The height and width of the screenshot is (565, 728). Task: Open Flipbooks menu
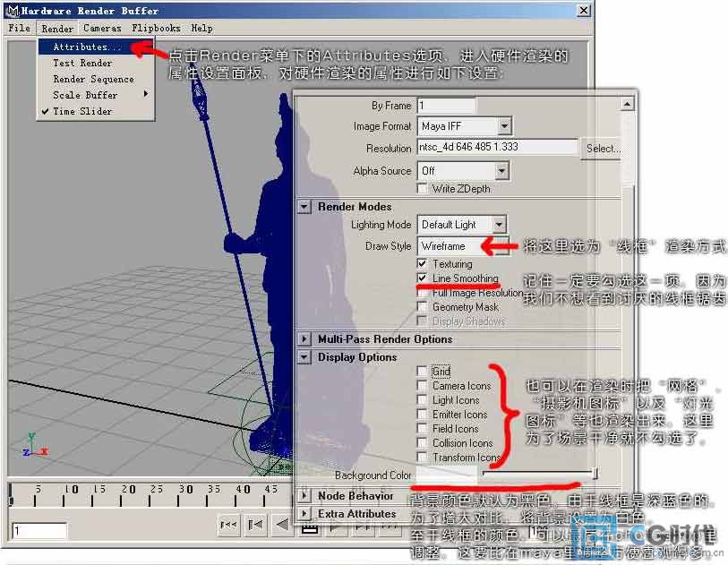[156, 28]
